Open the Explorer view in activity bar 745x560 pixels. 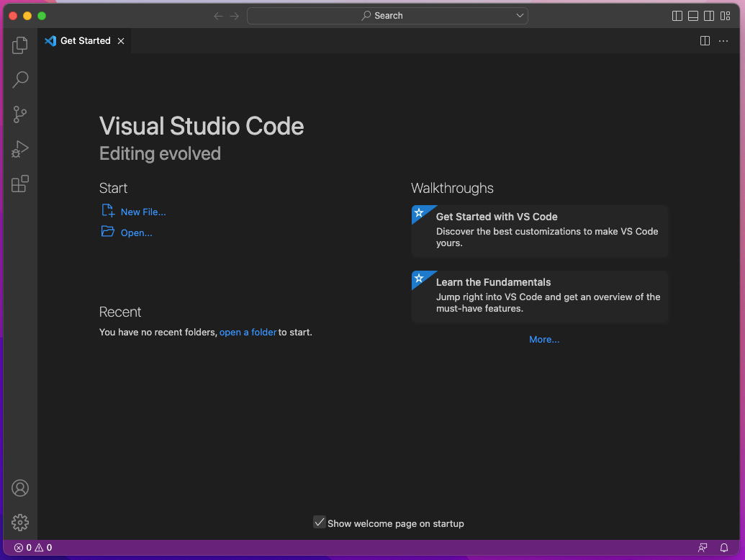(20, 45)
